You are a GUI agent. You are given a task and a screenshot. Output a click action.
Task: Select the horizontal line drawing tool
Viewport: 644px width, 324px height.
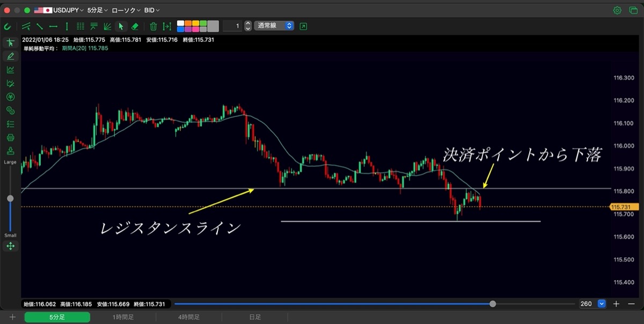(53, 26)
